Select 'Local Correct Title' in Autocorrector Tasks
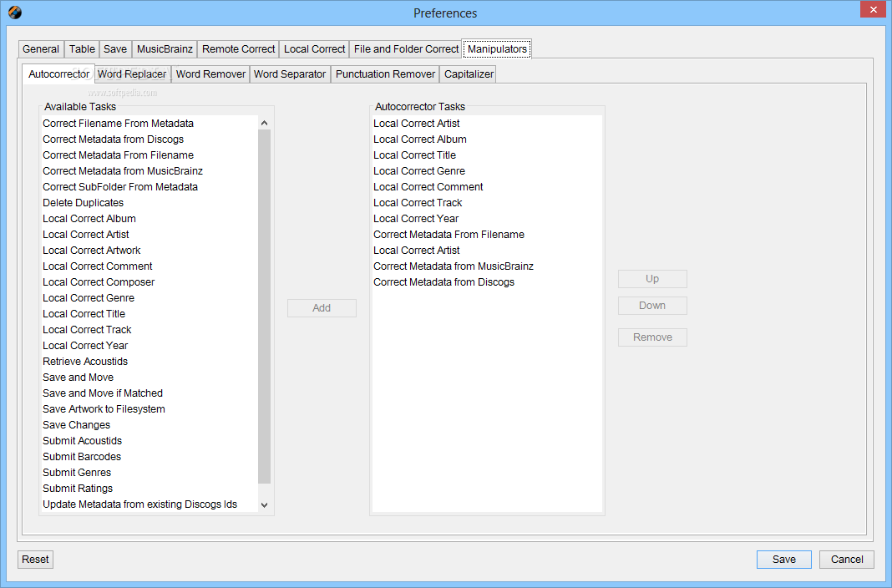This screenshot has width=892, height=588. (x=487, y=155)
